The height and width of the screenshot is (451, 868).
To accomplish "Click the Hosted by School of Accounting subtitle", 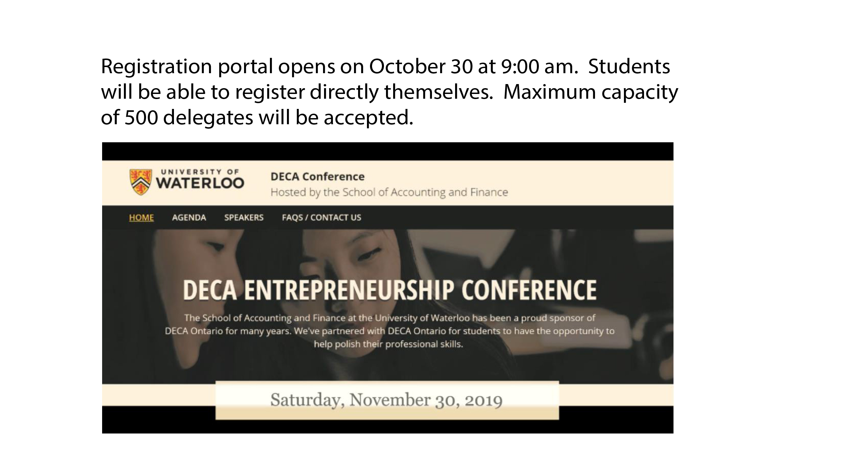I will point(389,192).
